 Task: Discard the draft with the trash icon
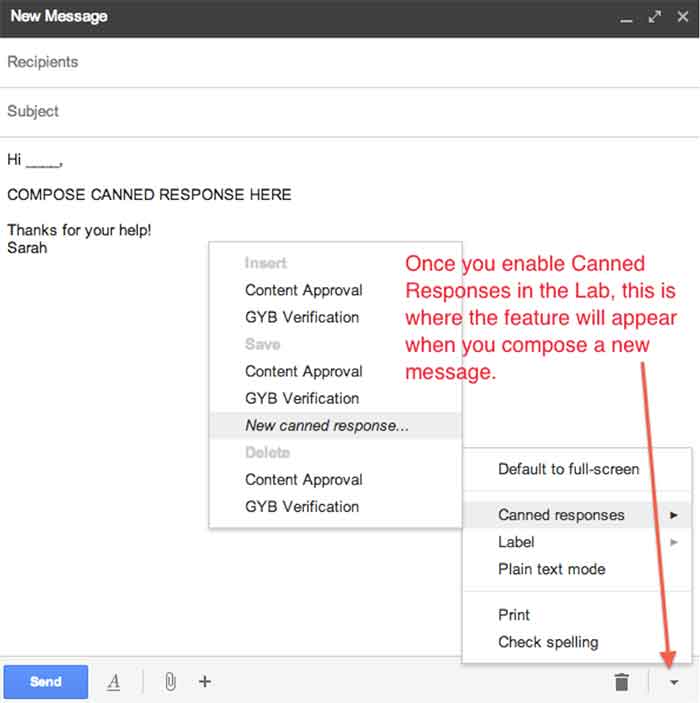[622, 682]
